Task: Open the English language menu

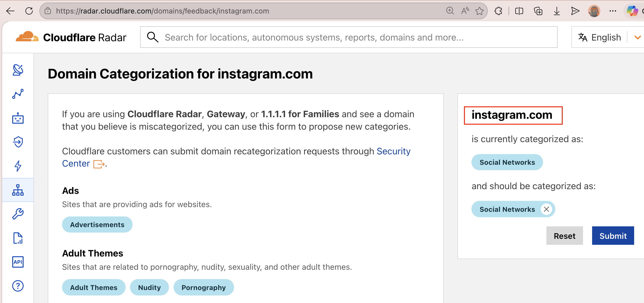Action: 600,37
